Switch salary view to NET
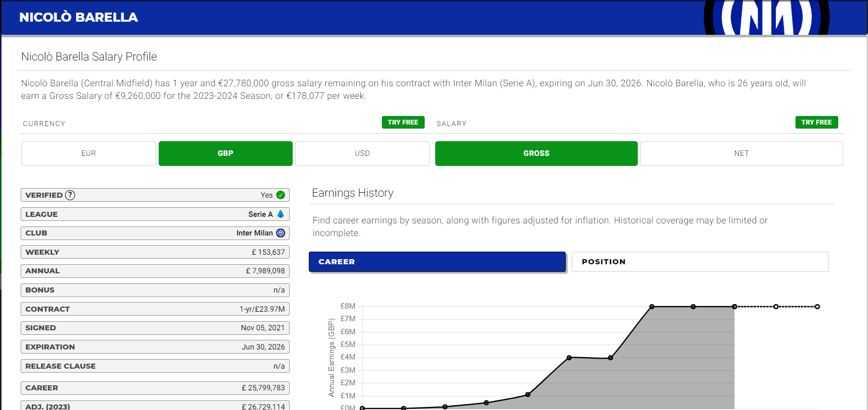 (x=742, y=153)
